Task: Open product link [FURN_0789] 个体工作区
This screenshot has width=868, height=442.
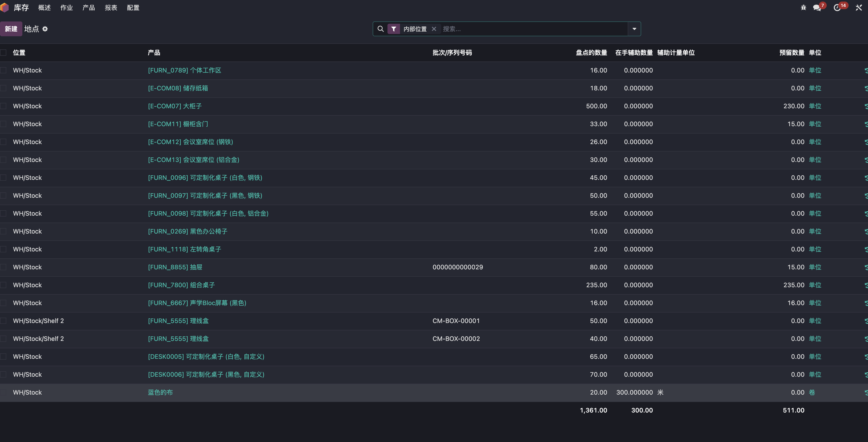Action: 185,70
